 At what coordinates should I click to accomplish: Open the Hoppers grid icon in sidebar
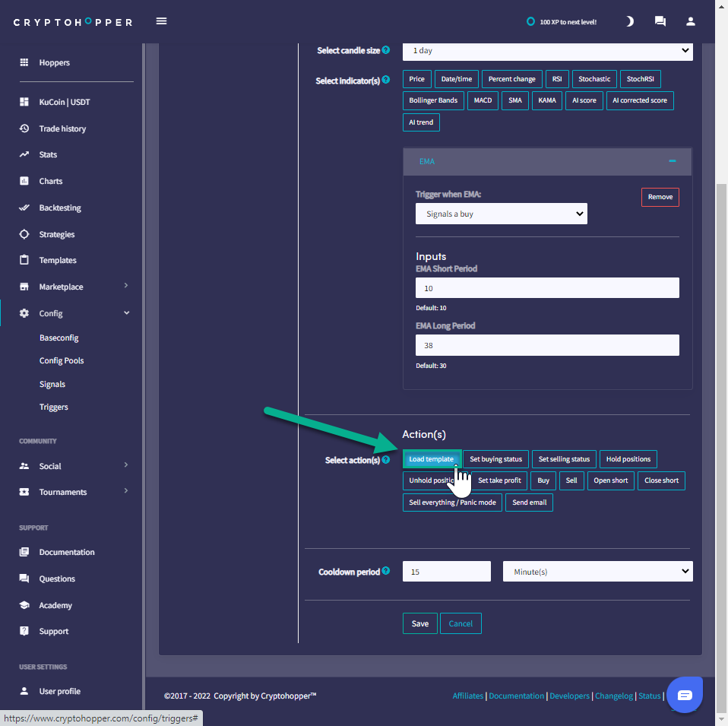click(24, 62)
